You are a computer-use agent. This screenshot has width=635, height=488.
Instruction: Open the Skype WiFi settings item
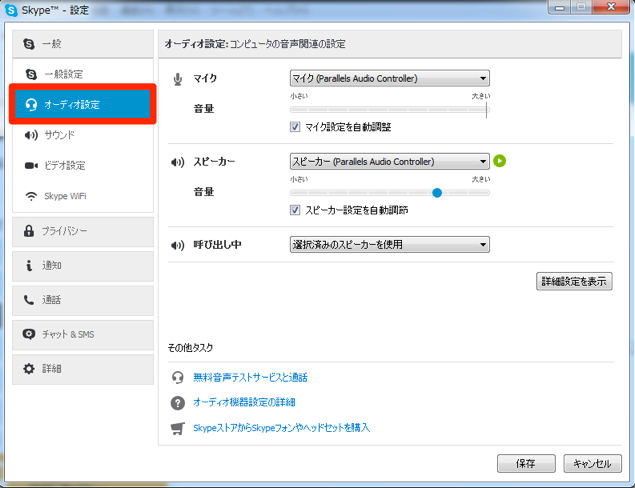coord(83,196)
